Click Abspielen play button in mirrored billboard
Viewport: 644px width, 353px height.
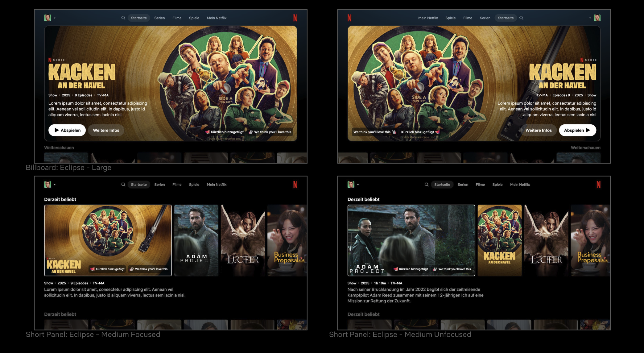click(577, 130)
